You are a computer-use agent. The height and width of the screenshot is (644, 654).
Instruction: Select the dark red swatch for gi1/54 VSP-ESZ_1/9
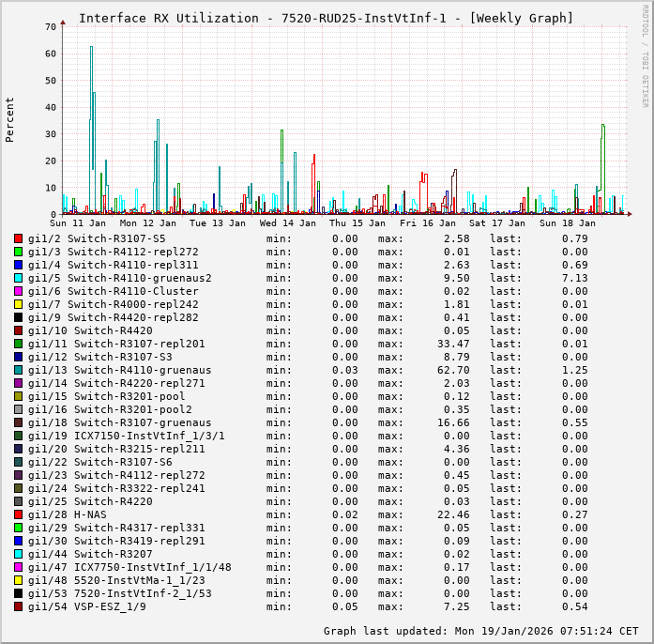[18, 606]
